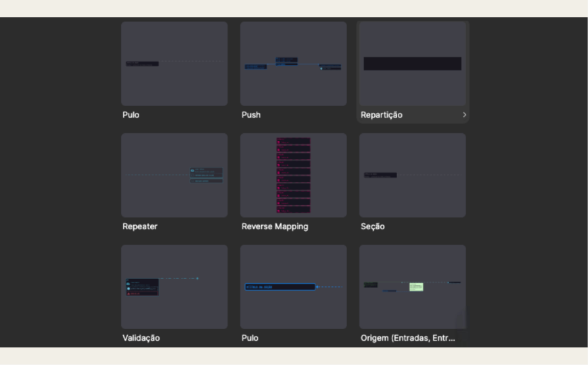Viewport: 588px width, 365px height.
Task: Choose the Validação thumbnail preview
Action: (x=174, y=287)
